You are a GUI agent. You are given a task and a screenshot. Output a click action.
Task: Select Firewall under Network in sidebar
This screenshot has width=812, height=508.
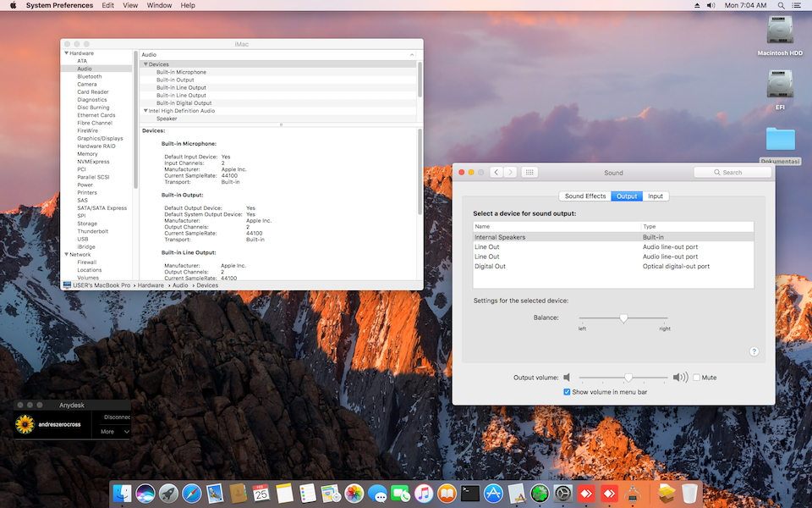click(x=87, y=262)
